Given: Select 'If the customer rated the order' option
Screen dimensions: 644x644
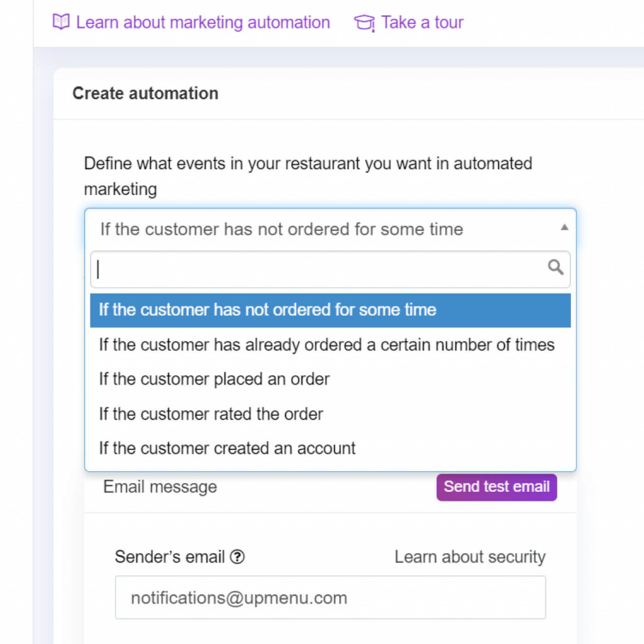Looking at the screenshot, I should coord(211,414).
